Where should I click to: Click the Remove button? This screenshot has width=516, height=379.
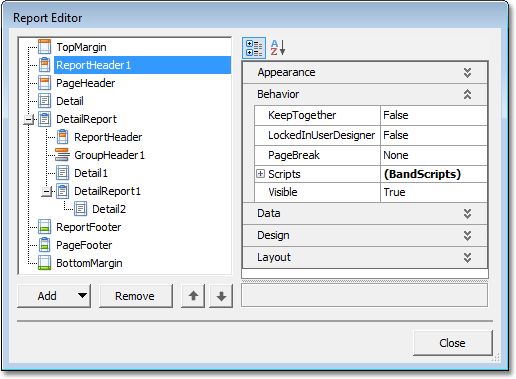coord(136,296)
